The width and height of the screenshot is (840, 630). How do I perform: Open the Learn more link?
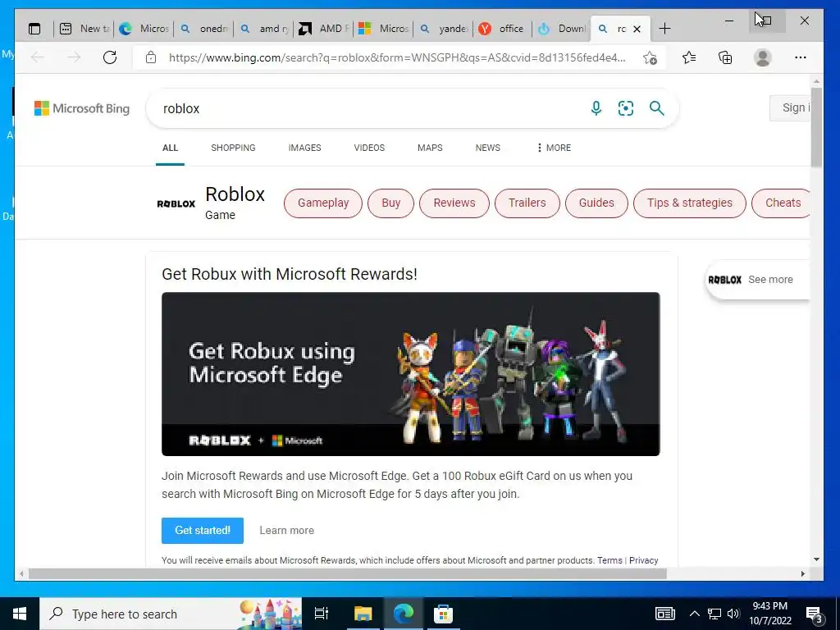[286, 531]
